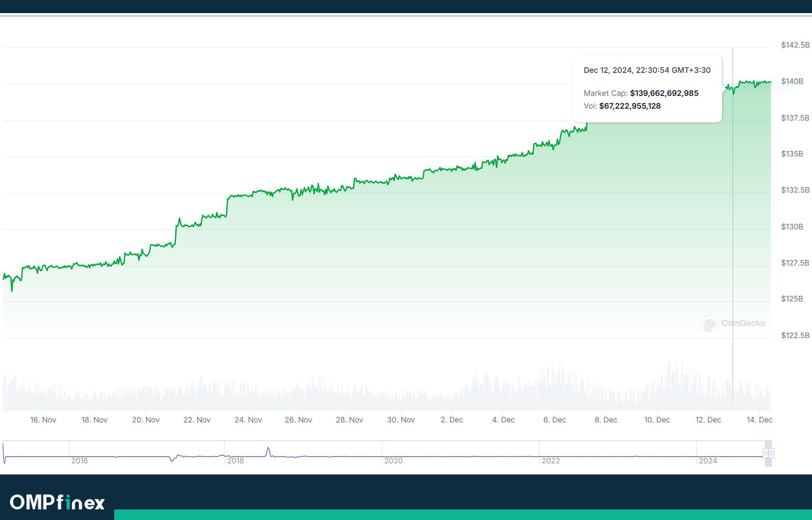Screen dimensions: 812x520
Task: Click the 14. Dec x-axis label
Action: (x=760, y=420)
